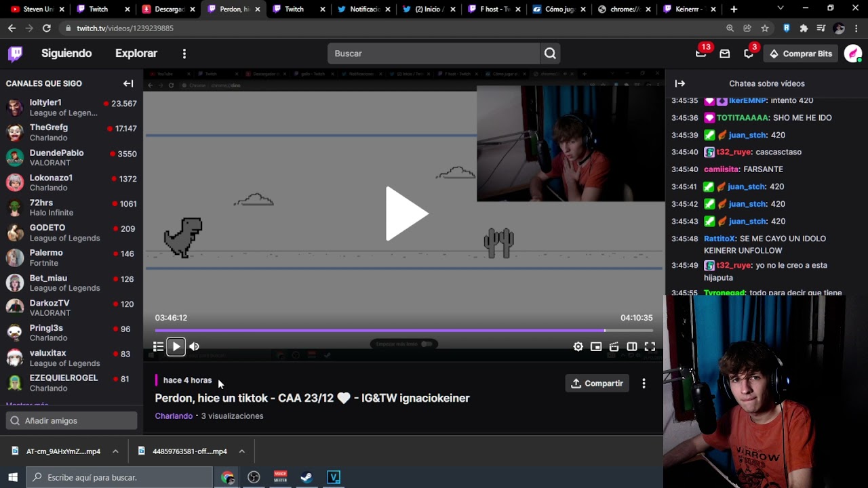This screenshot has width=868, height=488.
Task: Open a new browser tab
Action: point(734,9)
